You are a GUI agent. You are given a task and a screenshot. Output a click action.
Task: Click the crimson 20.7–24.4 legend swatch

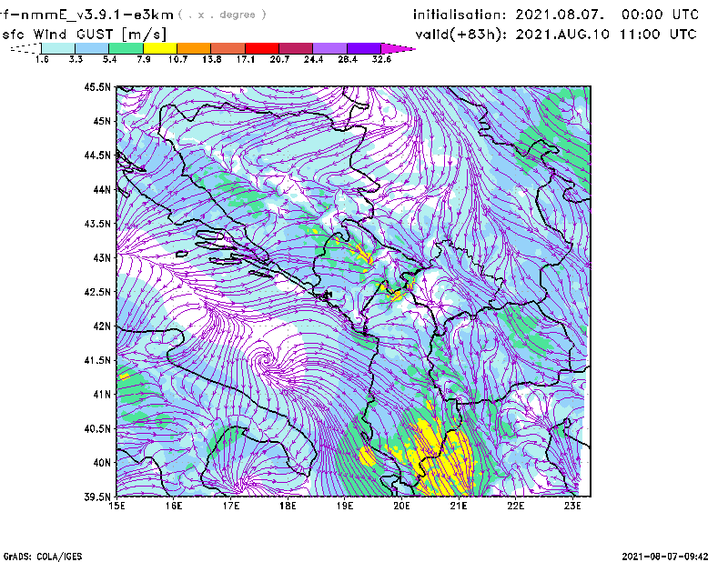(x=297, y=48)
